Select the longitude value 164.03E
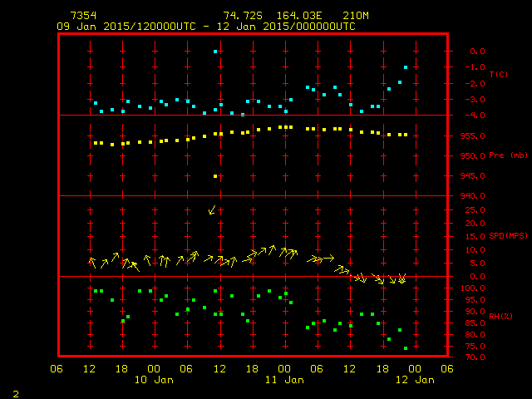Viewport: 532px width, 399px height. (299, 16)
